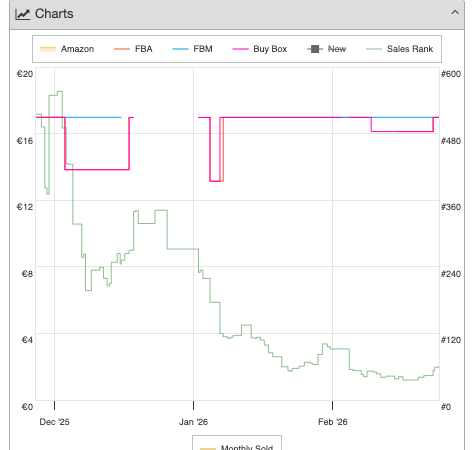Toggle the FBM series in the legend

pos(192,49)
